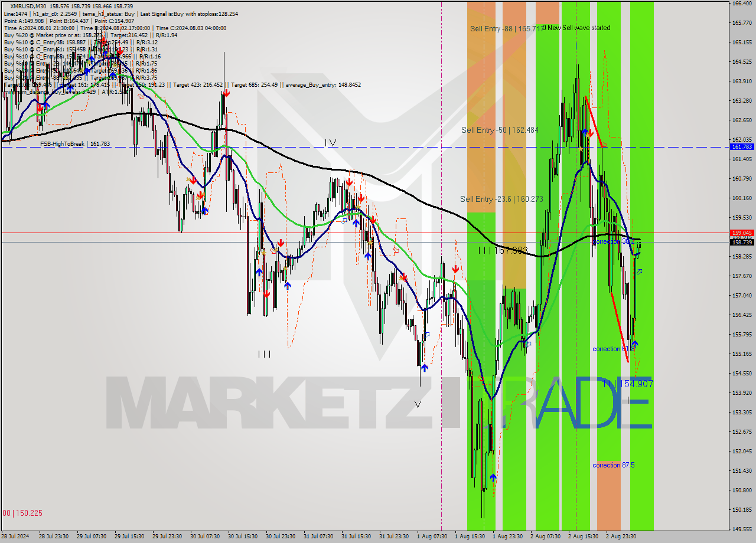Select the '1 Aug 07:30' time label

click(x=432, y=537)
